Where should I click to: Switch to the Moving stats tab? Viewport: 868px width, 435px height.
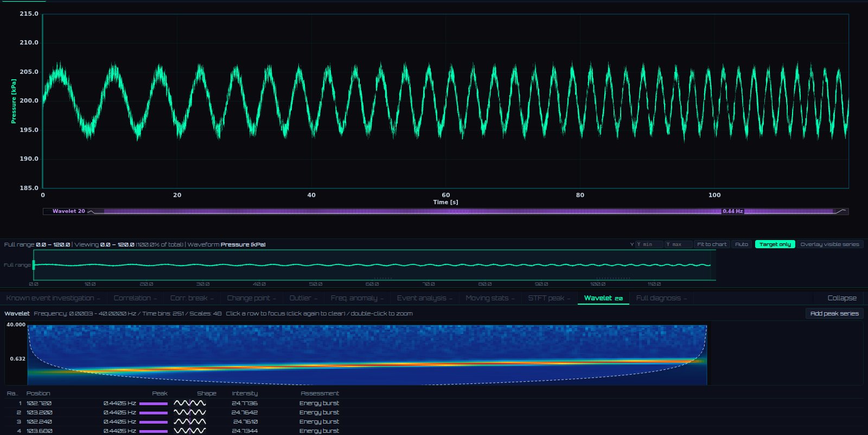(490, 298)
